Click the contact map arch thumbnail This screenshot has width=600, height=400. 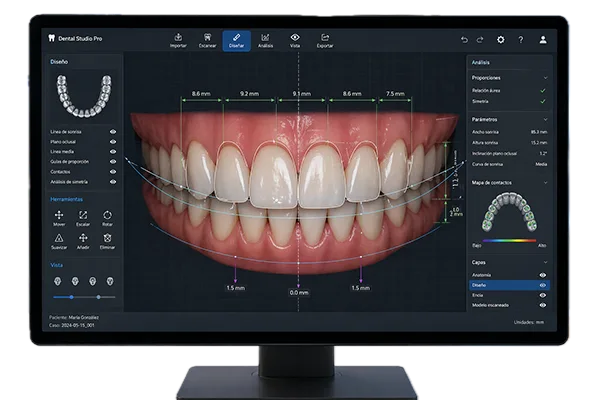pyautogui.click(x=509, y=212)
